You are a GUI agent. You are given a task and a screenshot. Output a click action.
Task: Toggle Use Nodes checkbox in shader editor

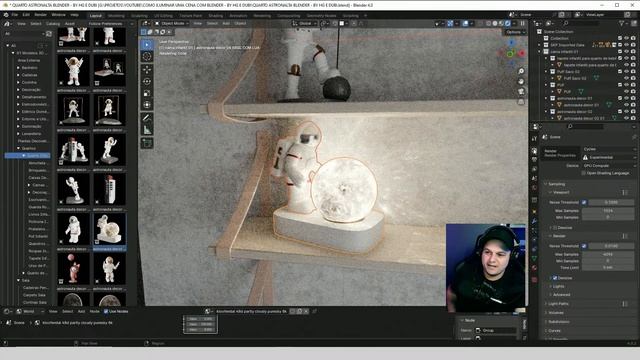[106, 311]
